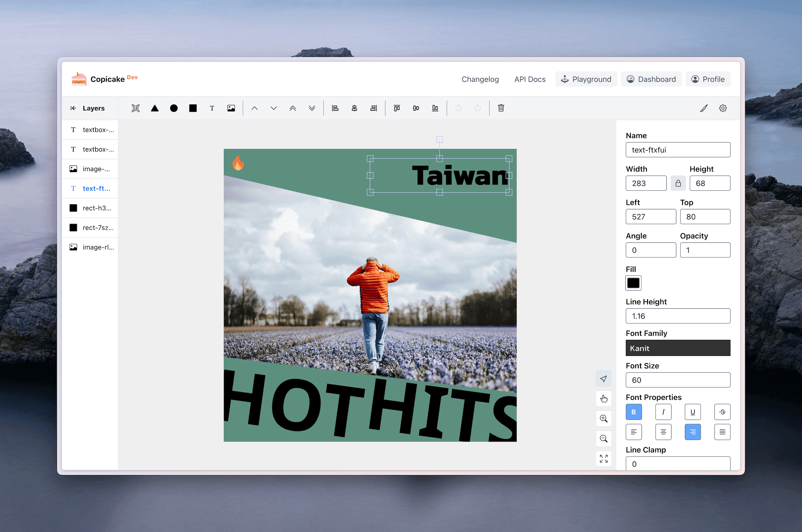Open the Profile page

(708, 79)
